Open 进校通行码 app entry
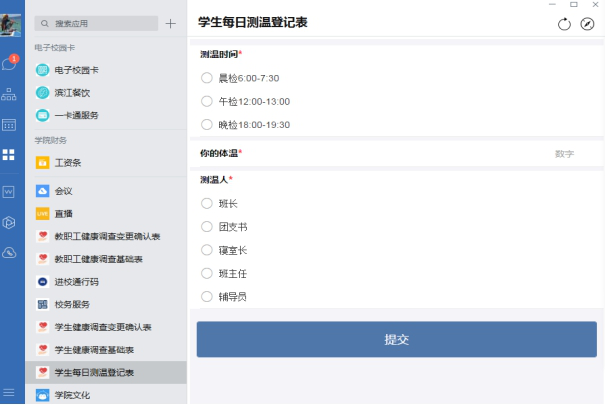 click(x=76, y=282)
